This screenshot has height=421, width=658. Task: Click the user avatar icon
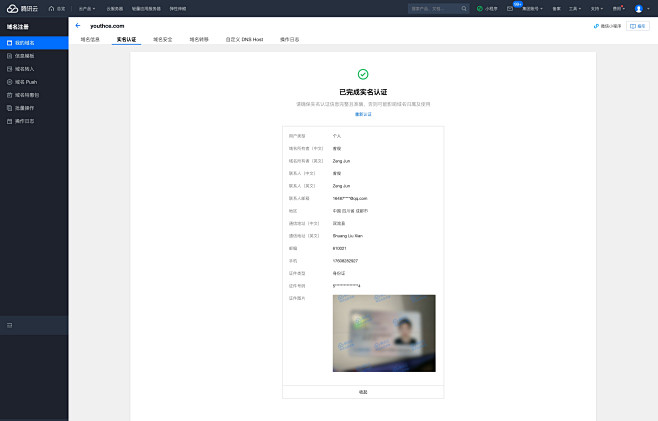[638, 8]
